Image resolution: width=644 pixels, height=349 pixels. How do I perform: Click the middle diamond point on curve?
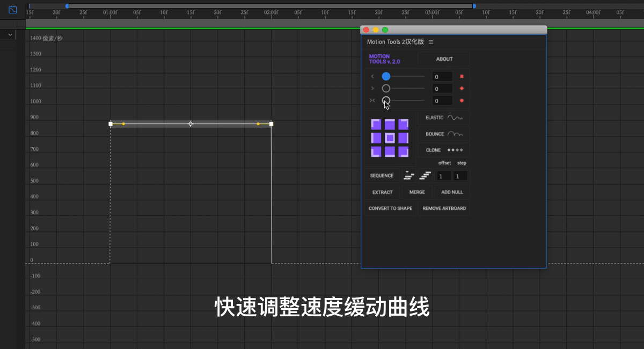coord(191,124)
